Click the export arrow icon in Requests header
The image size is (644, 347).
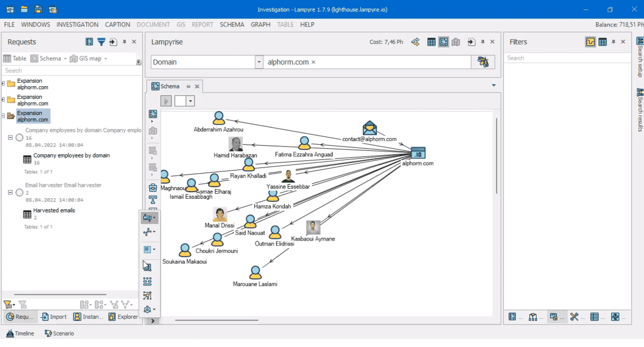(x=113, y=42)
